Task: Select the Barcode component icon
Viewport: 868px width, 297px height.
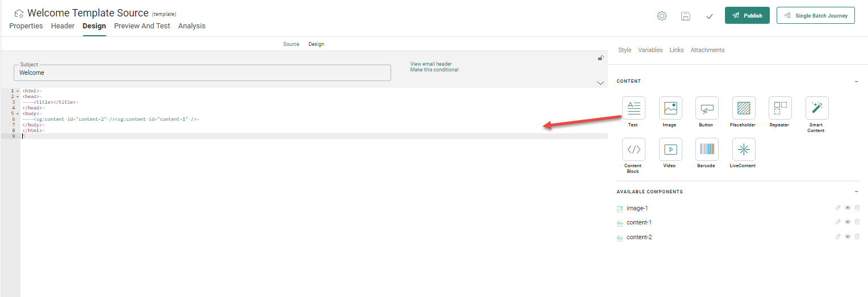Action: click(x=706, y=149)
